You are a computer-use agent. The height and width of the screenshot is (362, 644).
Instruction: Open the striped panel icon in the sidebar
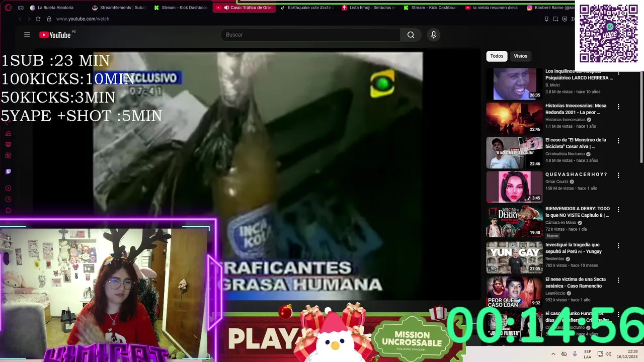coord(8,144)
